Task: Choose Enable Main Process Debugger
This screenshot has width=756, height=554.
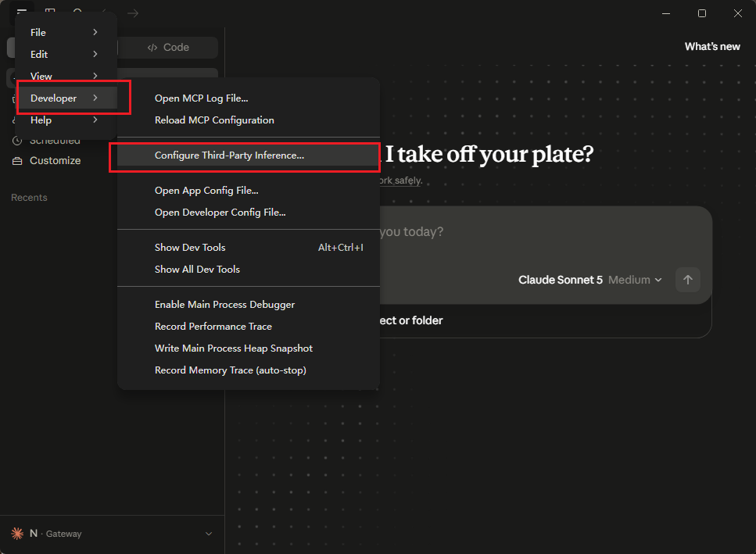Action: click(249, 305)
